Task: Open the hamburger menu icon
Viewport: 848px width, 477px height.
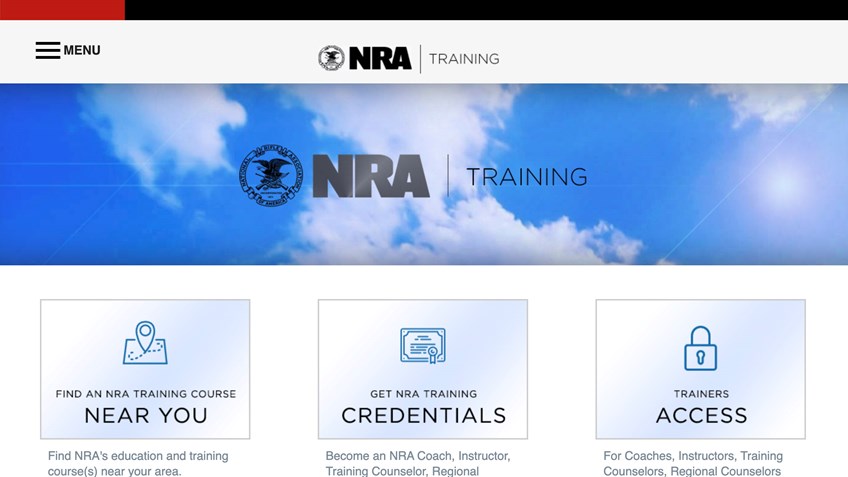Action: coord(48,50)
